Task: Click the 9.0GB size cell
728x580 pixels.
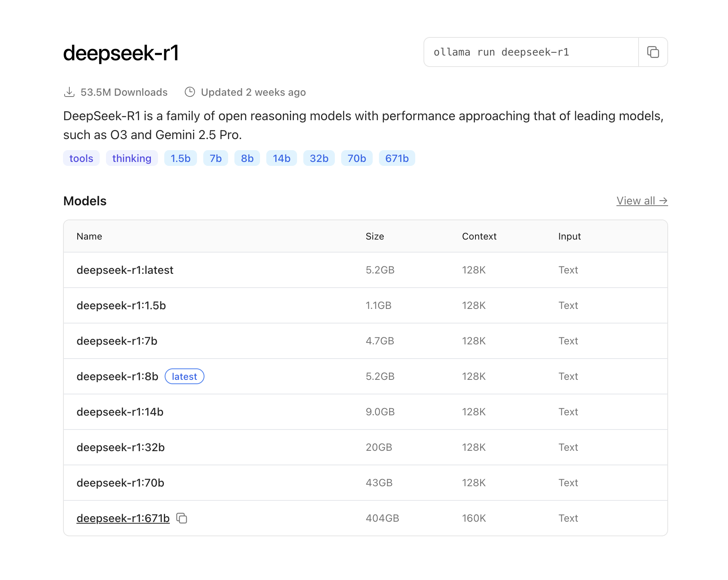Action: tap(380, 412)
